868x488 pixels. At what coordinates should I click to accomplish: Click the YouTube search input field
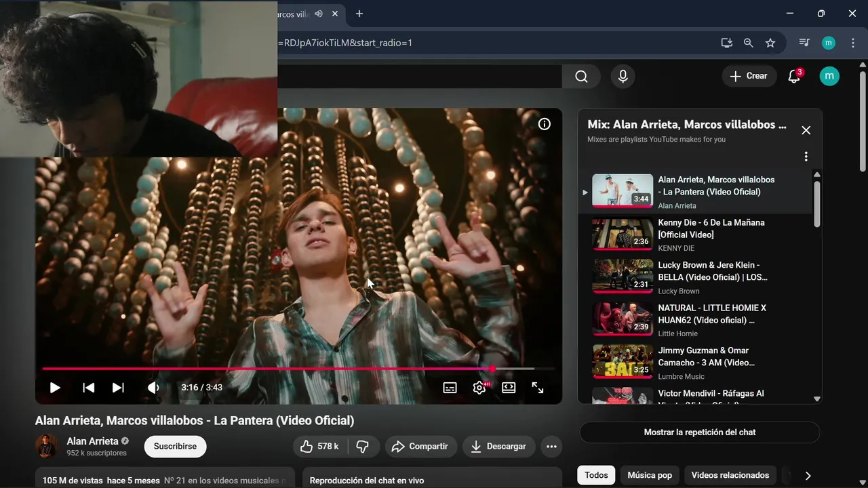419,77
